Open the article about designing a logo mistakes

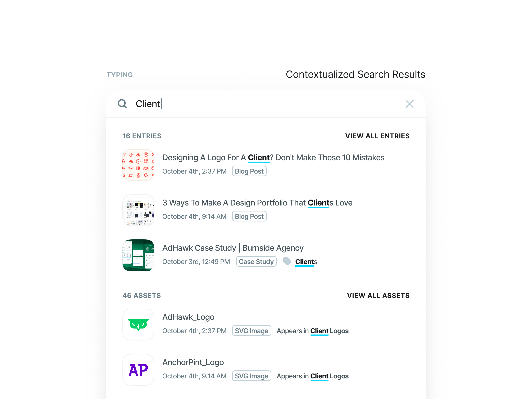[273, 157]
